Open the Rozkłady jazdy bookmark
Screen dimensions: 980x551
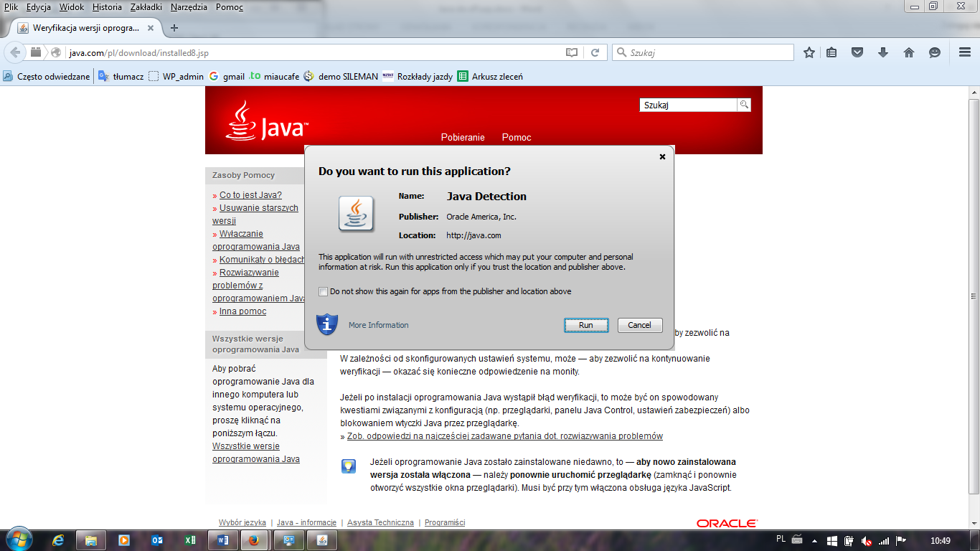coord(418,76)
